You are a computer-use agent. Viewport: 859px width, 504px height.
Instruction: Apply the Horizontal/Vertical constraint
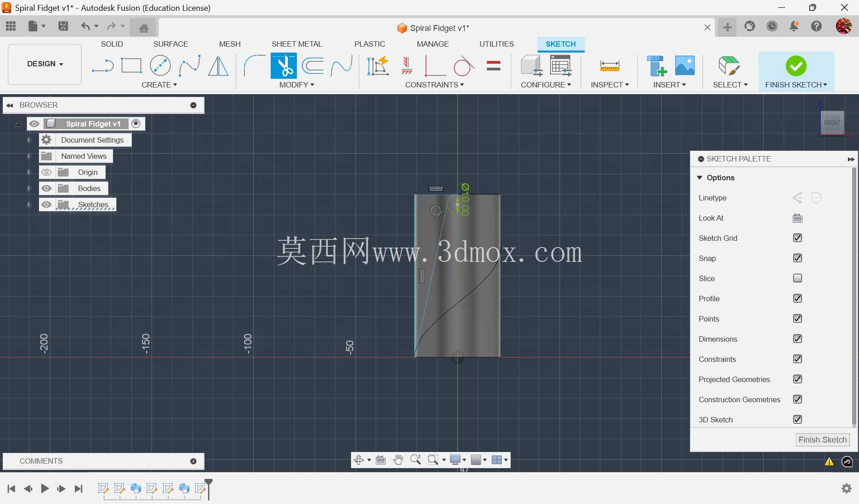click(x=407, y=66)
